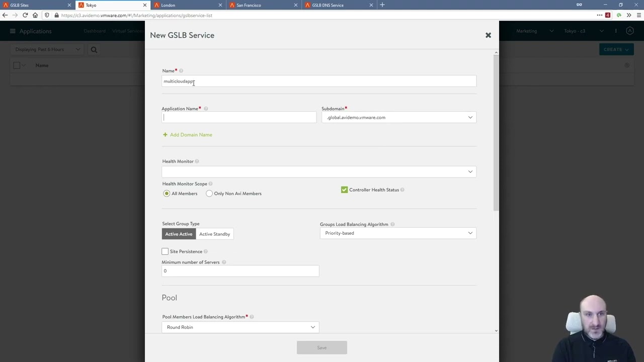Click the Minimum number of Servers field
The width and height of the screenshot is (644, 362).
[x=240, y=271]
